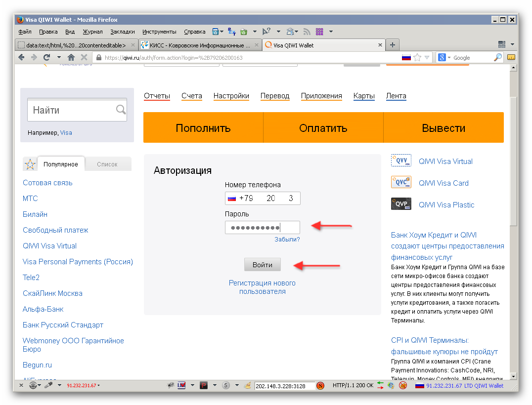Click the broom clear icon in the status bar
532x405 pixels.
[x=248, y=385]
